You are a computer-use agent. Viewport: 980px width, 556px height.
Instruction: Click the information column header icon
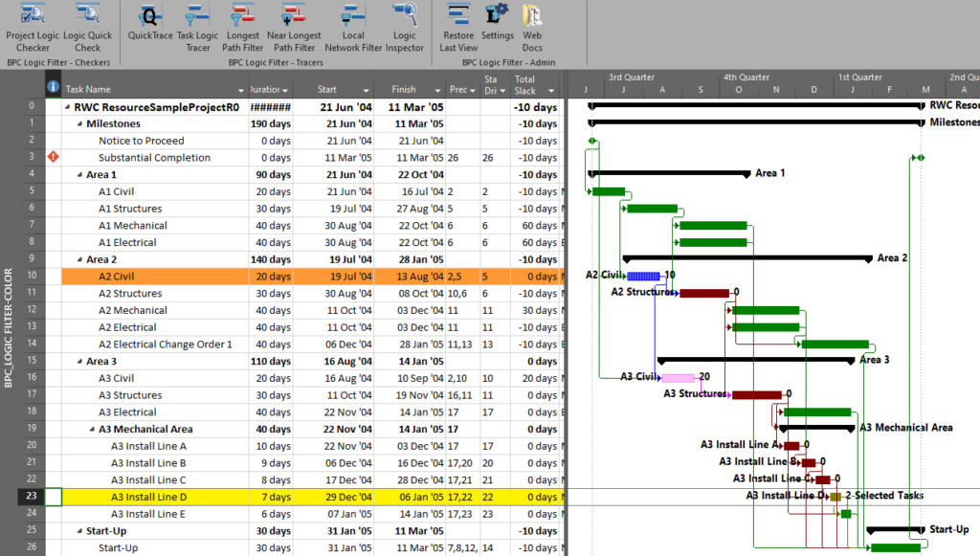pyautogui.click(x=53, y=87)
